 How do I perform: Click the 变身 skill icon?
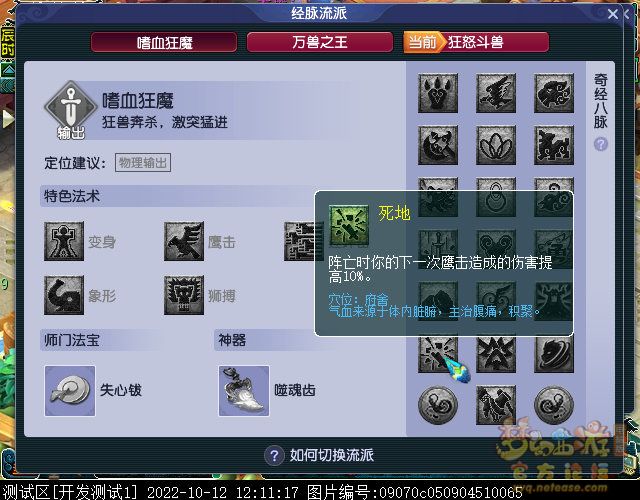click(64, 242)
